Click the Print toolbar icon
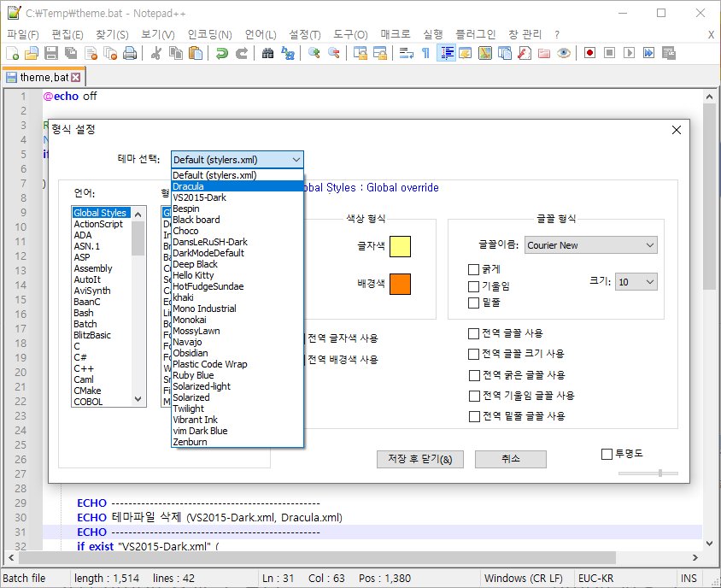This screenshot has height=588, width=721. [130, 53]
